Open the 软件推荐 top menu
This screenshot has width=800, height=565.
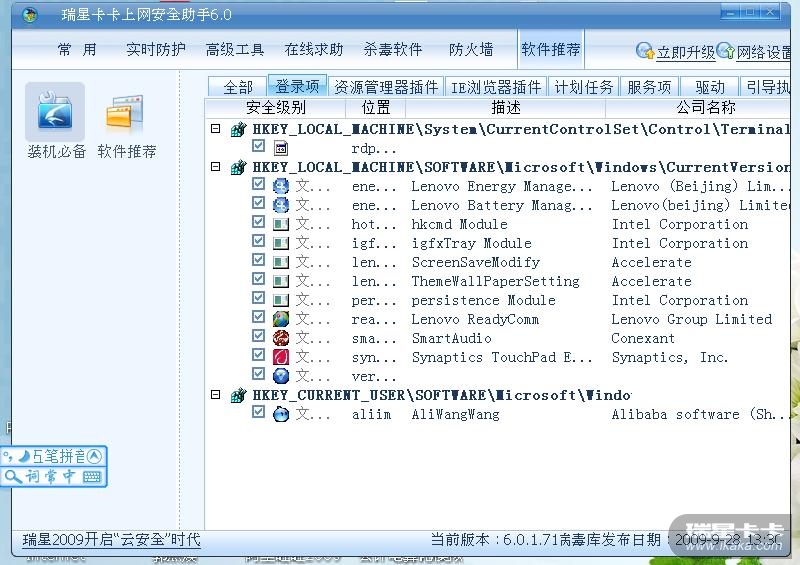coord(551,50)
